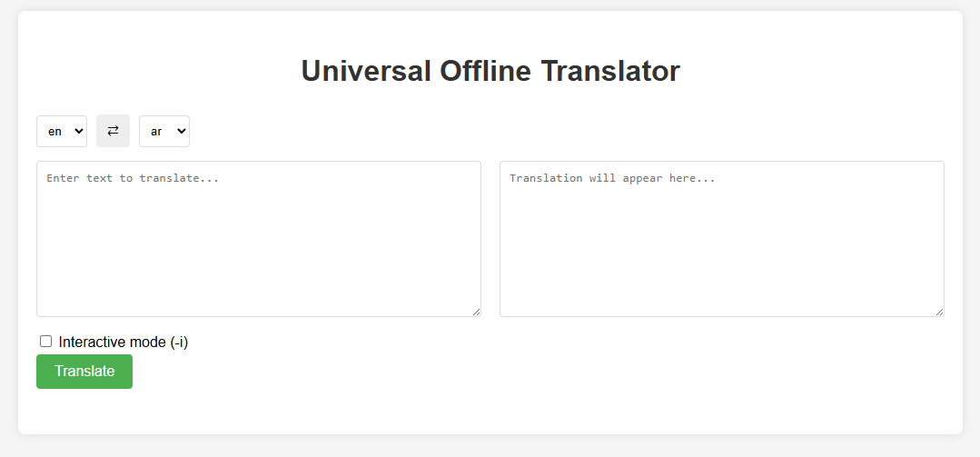Click the 'Translate' label on the green button
This screenshot has height=457, width=980.
(x=84, y=372)
